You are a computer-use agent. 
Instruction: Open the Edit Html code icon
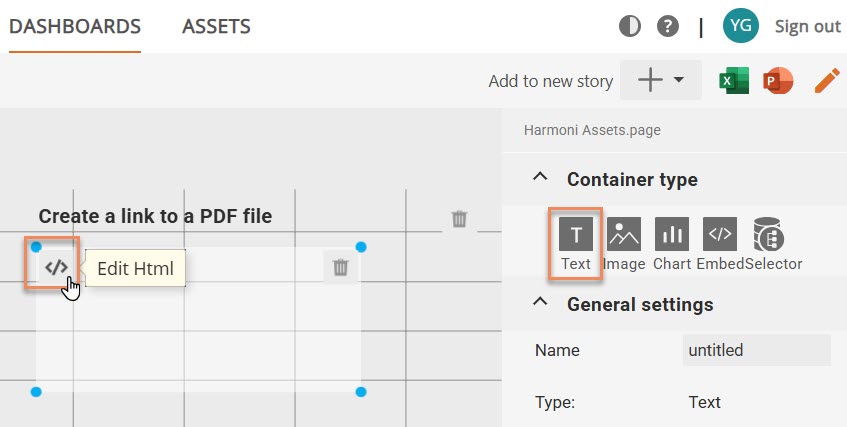pyautogui.click(x=56, y=267)
